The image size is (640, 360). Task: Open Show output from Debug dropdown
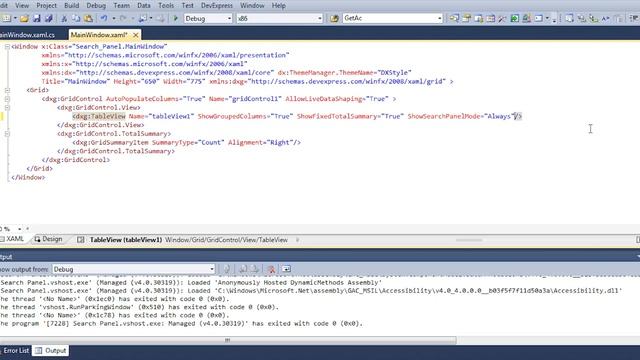[x=133, y=269]
